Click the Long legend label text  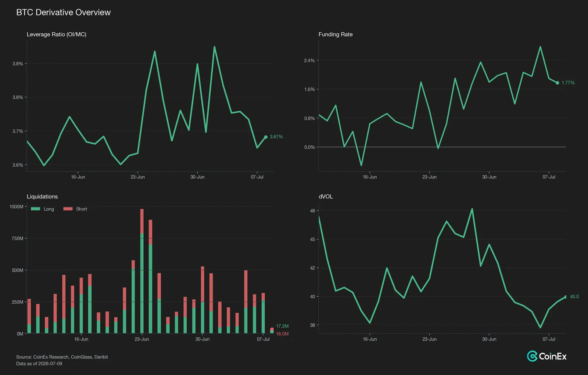(x=49, y=209)
